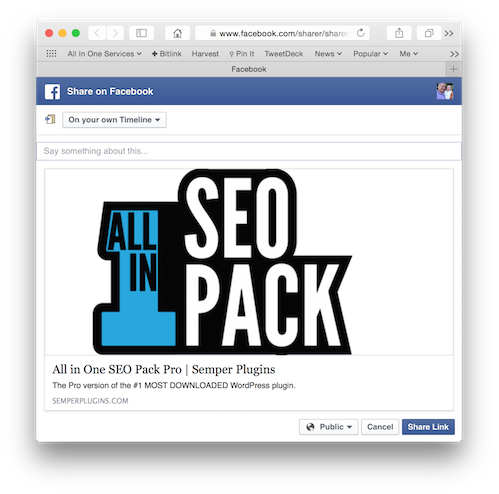Screen dimensions: 499x494
Task: Open the new tab plus button
Action: [453, 69]
